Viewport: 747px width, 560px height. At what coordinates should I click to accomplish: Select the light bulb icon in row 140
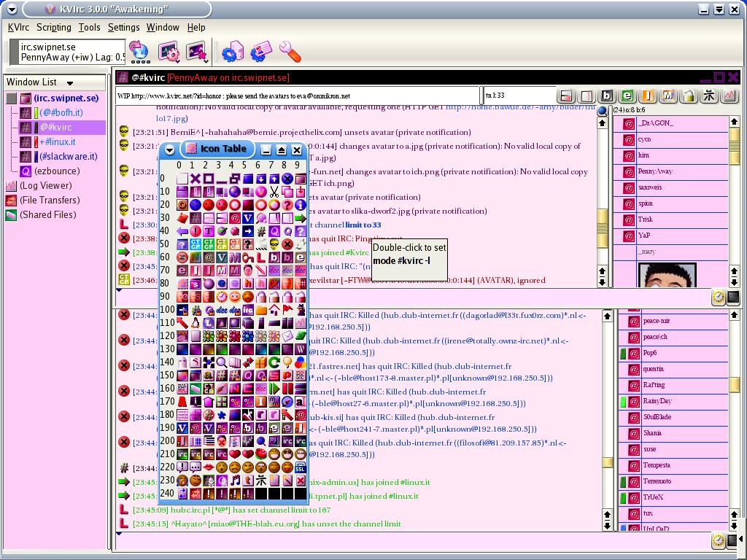(287, 362)
